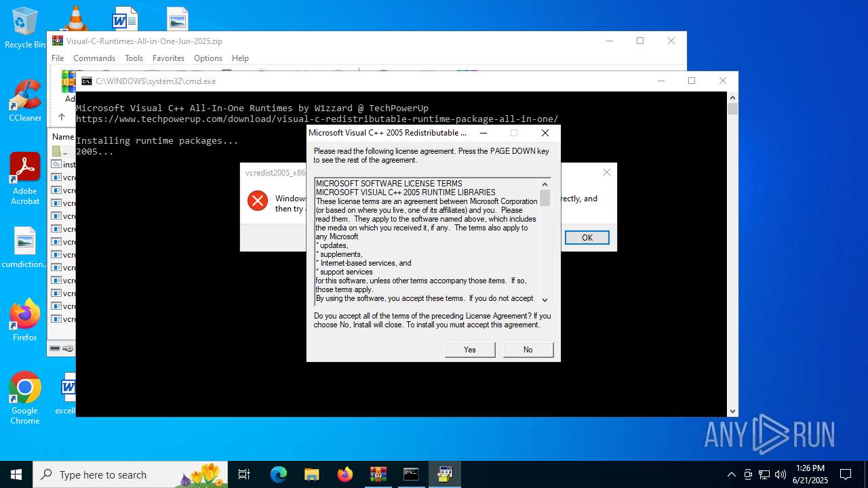Accept the license with the Yes button
This screenshot has width=868, height=488.
[x=470, y=350]
